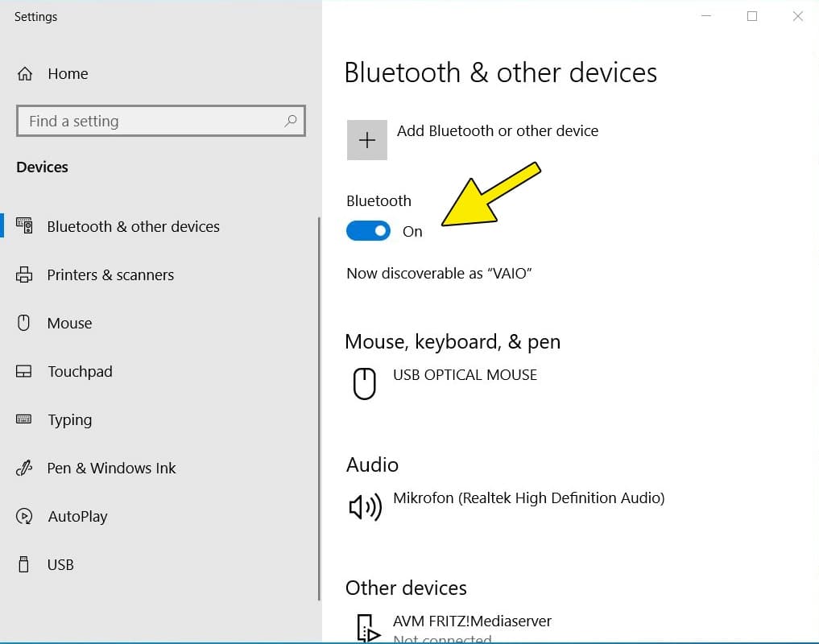This screenshot has width=819, height=644.
Task: Open Printers & scanners via its printer icon
Action: click(x=25, y=275)
